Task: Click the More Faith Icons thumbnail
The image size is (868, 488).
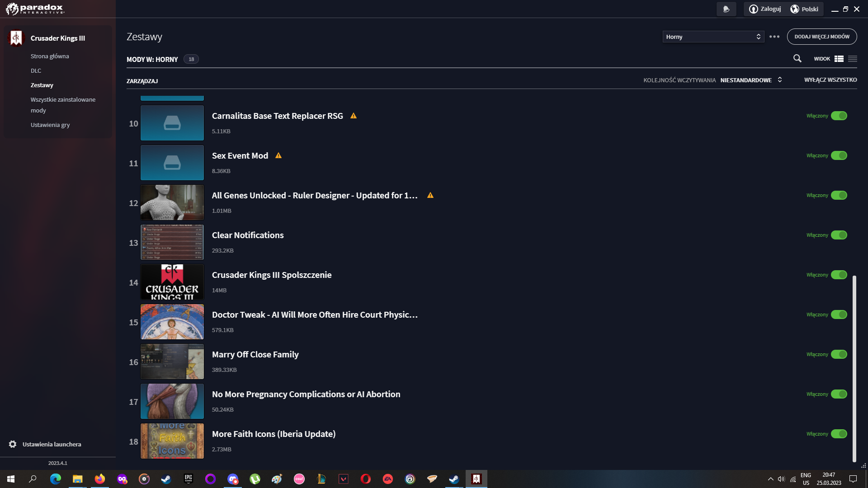Action: 172,441
